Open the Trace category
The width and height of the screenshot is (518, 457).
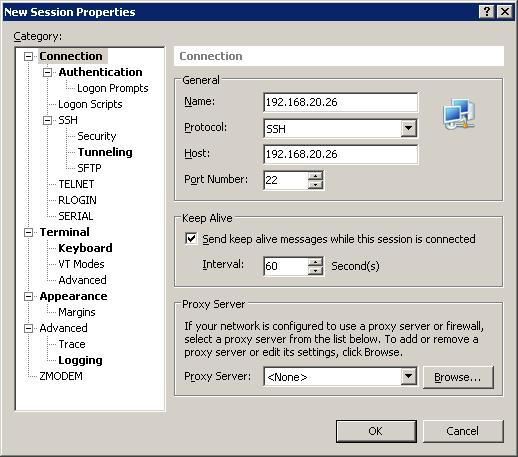coord(72,344)
